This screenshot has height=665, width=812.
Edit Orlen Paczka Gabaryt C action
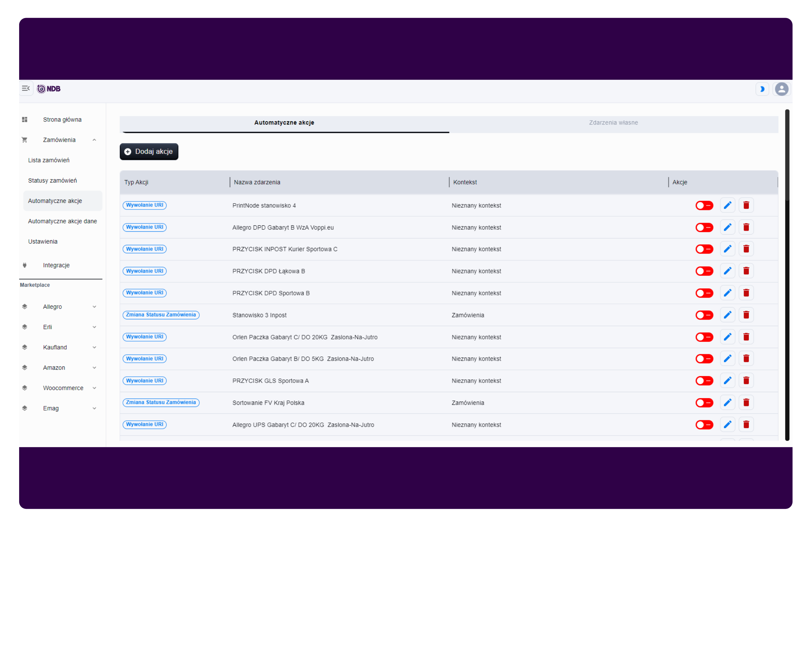pos(727,337)
